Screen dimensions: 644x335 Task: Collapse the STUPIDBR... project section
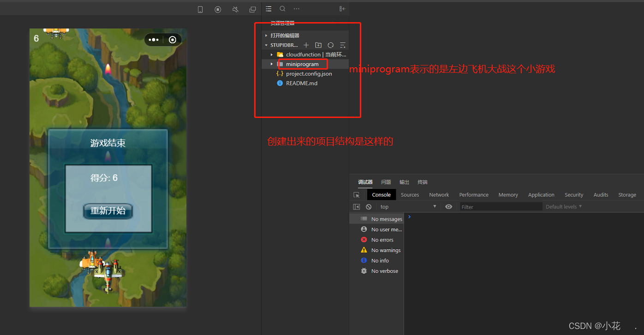point(266,45)
